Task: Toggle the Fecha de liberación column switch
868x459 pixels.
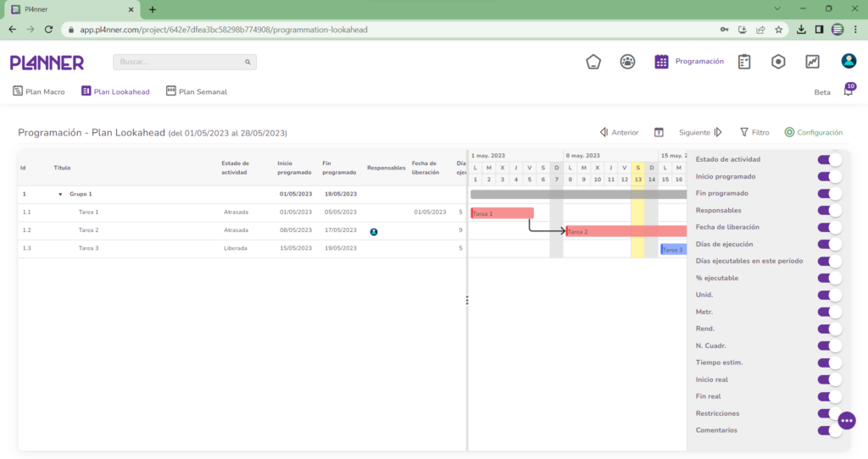Action: coord(829,227)
